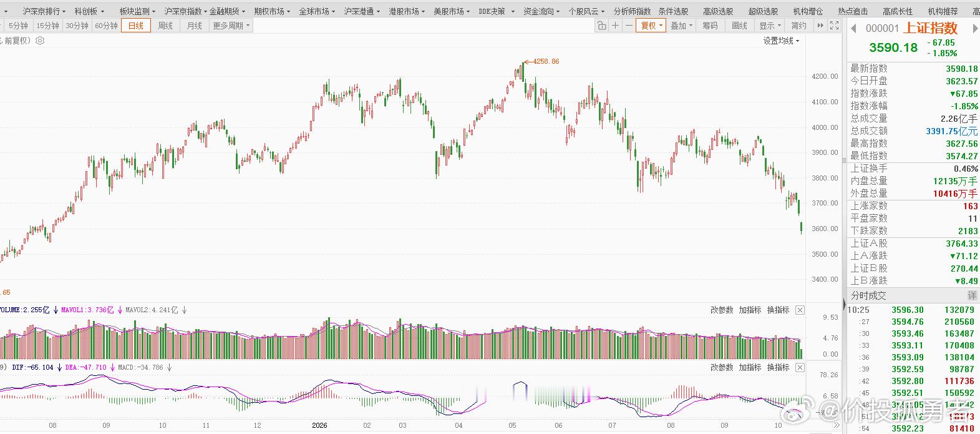The image size is (980, 434).
Task: Open the 条件选股 menu item
Action: tap(673, 11)
